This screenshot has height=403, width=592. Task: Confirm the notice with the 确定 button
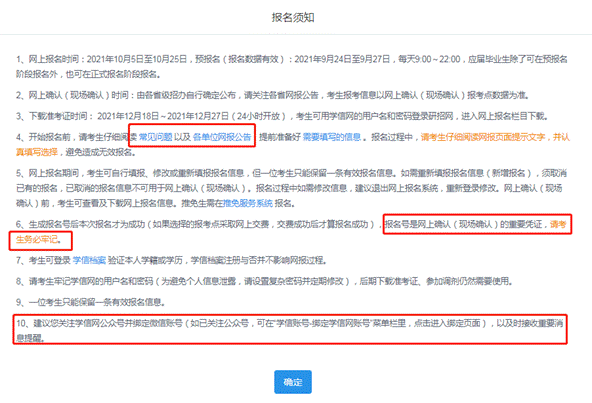point(293,382)
